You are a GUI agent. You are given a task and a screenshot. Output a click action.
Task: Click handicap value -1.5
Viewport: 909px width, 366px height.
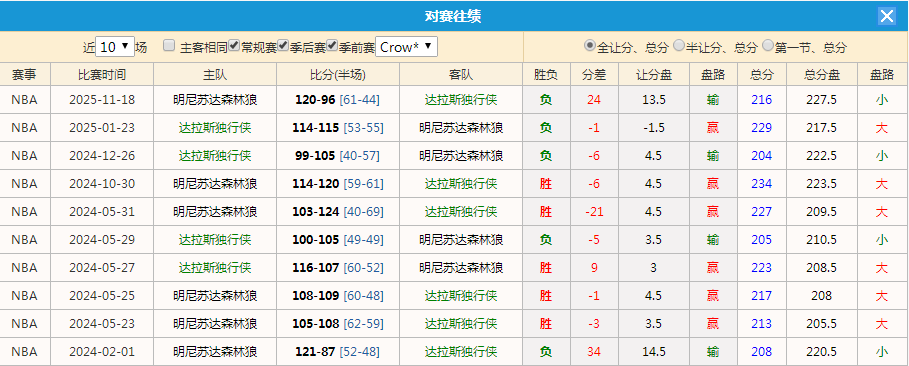[x=654, y=128]
